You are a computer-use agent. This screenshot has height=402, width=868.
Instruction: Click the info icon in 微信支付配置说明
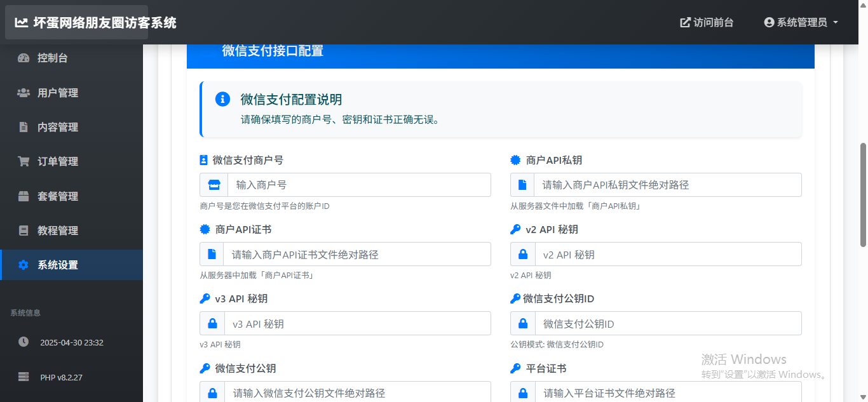click(x=222, y=99)
